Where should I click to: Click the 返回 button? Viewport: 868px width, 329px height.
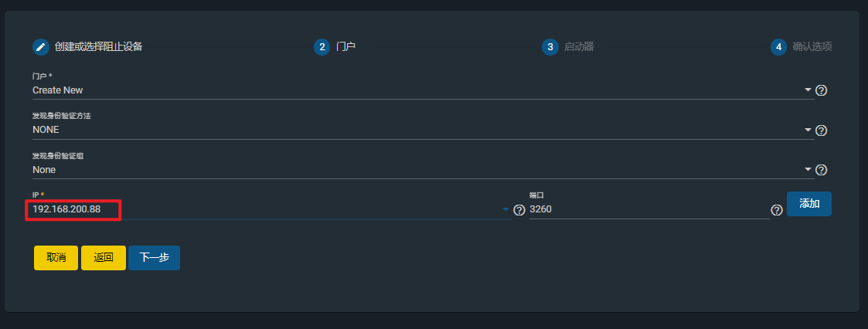(104, 258)
